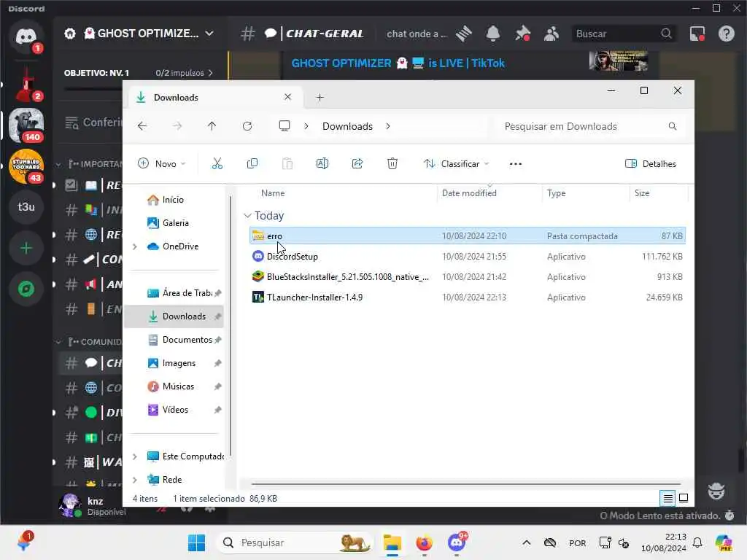747x560 pixels.
Task: Click the Cut icon in Explorer toolbar
Action: (217, 164)
